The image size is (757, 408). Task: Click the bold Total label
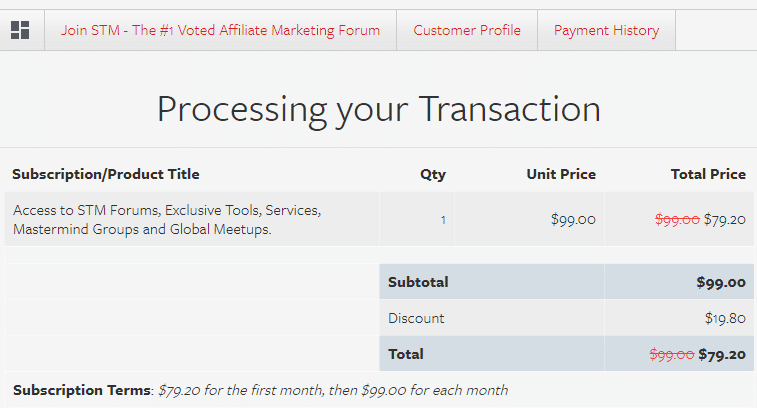click(x=406, y=354)
